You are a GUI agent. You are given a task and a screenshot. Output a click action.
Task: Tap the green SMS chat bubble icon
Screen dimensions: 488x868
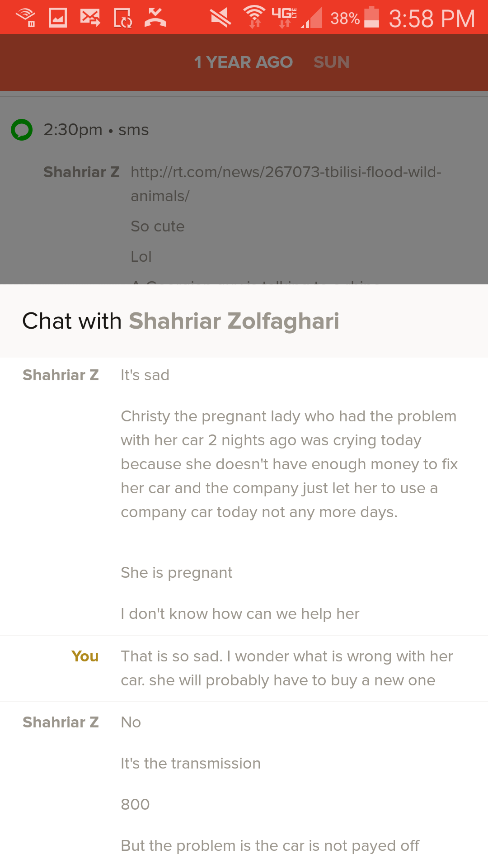click(x=22, y=130)
